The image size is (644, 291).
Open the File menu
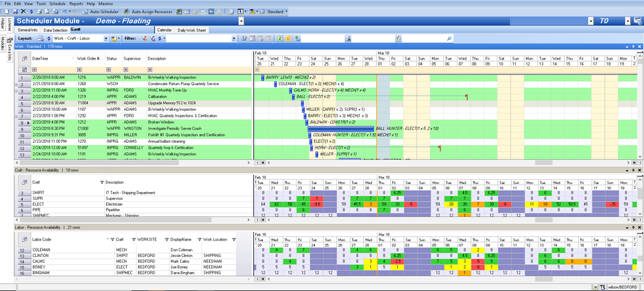click(x=7, y=3)
